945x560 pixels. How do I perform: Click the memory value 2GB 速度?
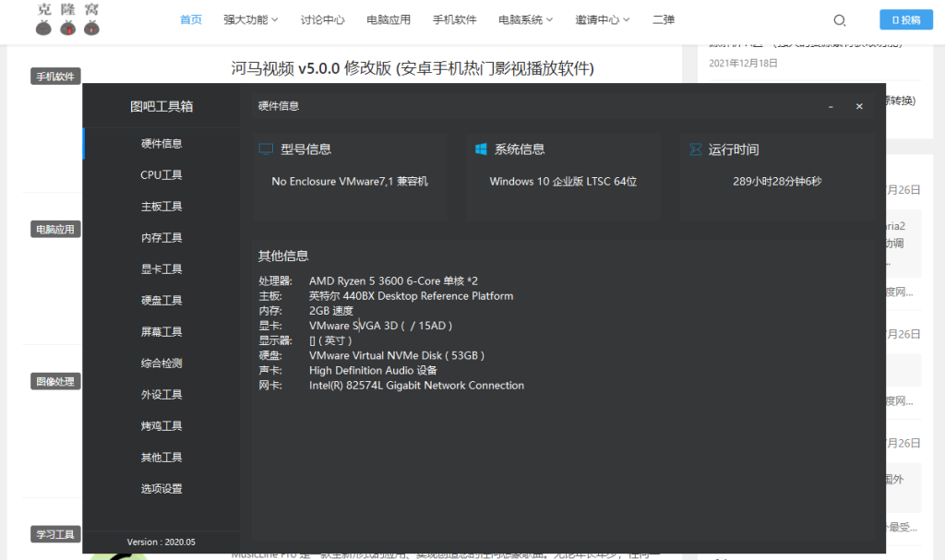[331, 311]
